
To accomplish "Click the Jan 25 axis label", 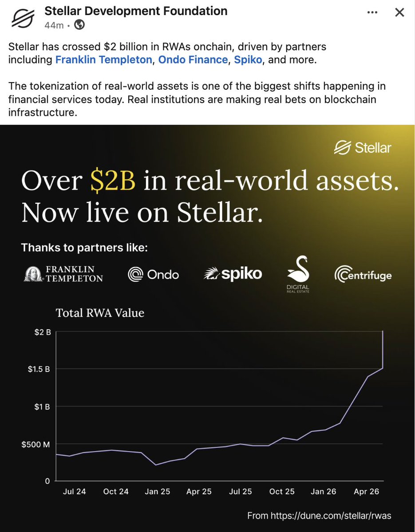I will 158,492.
